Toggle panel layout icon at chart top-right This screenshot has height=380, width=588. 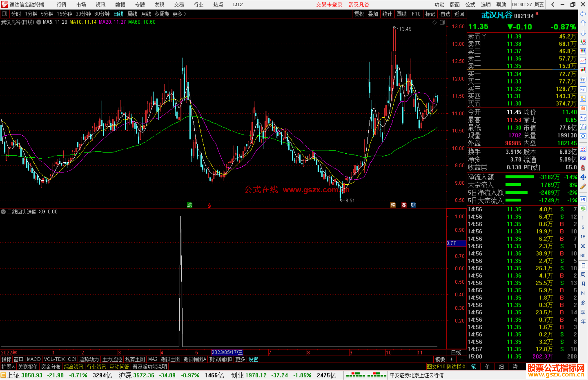[x=442, y=22]
